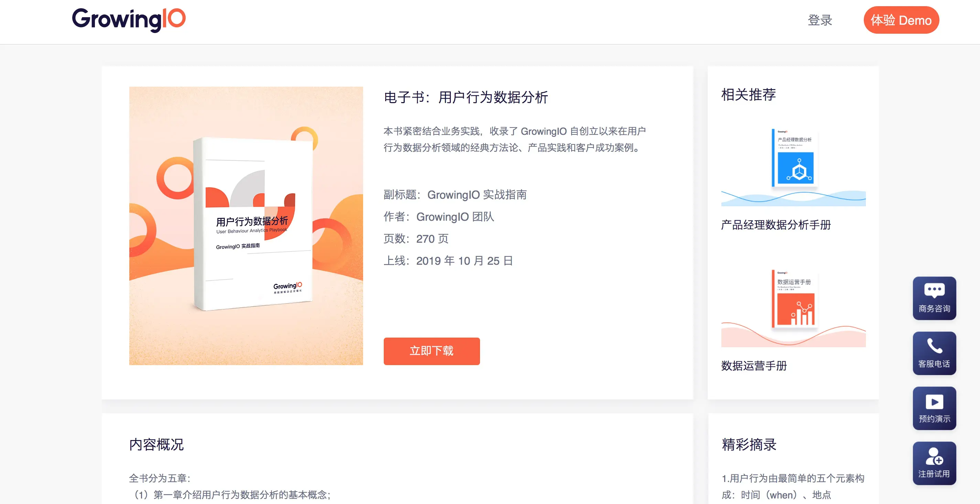Click the text 页数：270 页
The image size is (980, 504).
tap(416, 239)
